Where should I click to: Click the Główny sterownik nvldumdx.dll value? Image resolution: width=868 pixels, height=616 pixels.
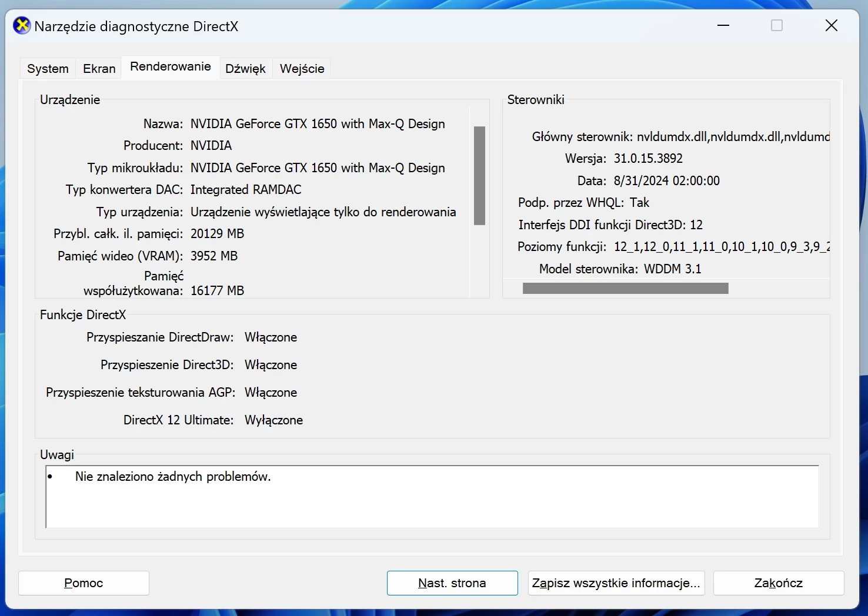[733, 137]
